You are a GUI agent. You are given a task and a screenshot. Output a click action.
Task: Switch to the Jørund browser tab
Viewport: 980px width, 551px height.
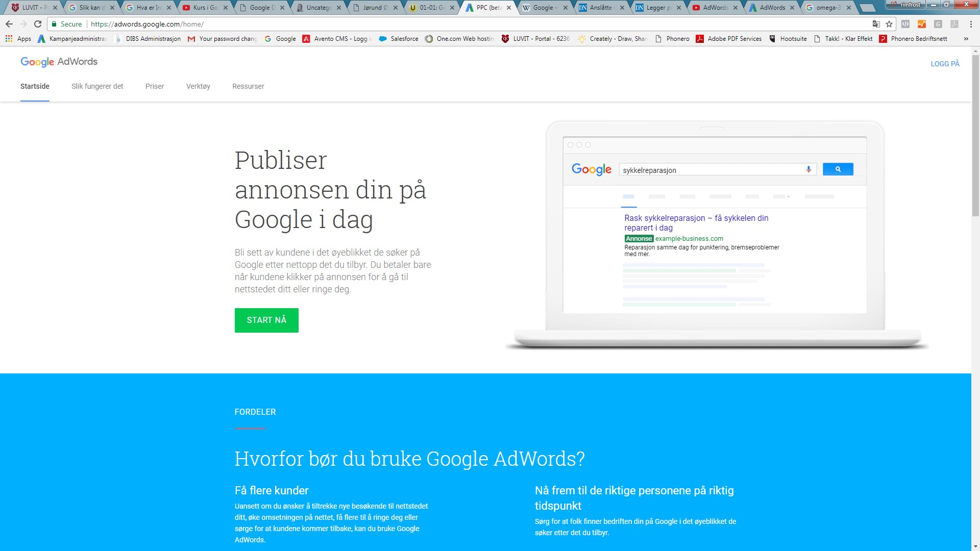point(375,8)
